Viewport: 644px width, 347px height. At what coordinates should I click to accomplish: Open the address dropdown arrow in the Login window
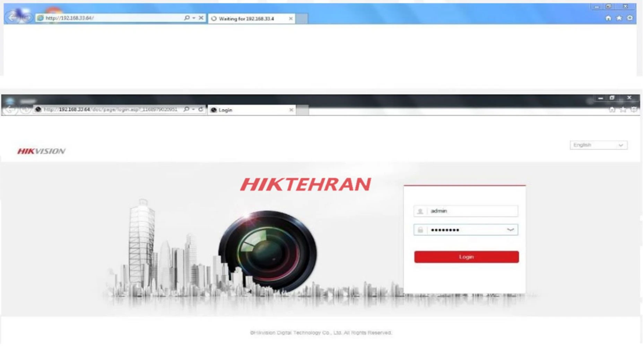pos(193,110)
